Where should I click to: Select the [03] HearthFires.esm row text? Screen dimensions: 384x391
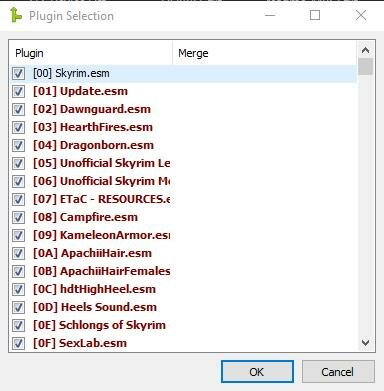93,127
